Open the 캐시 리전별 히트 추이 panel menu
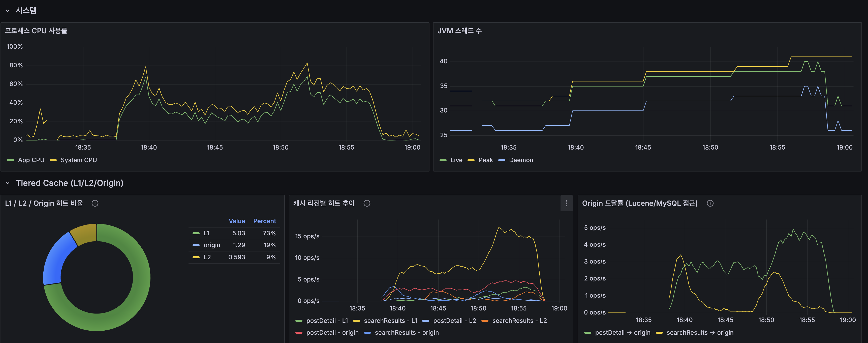 566,203
